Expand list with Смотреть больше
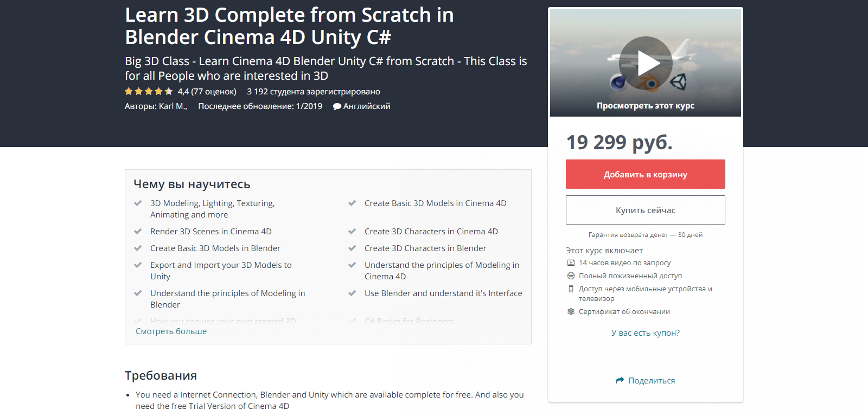 click(x=171, y=331)
